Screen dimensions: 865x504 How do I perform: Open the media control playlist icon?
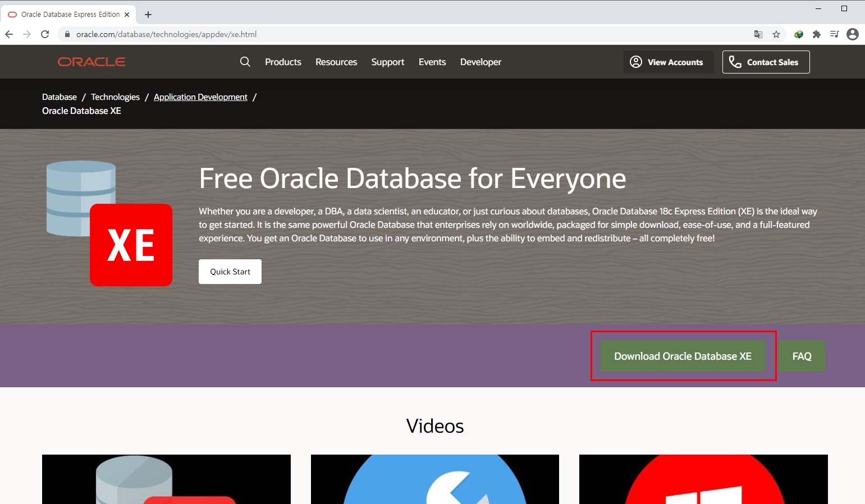tap(835, 34)
